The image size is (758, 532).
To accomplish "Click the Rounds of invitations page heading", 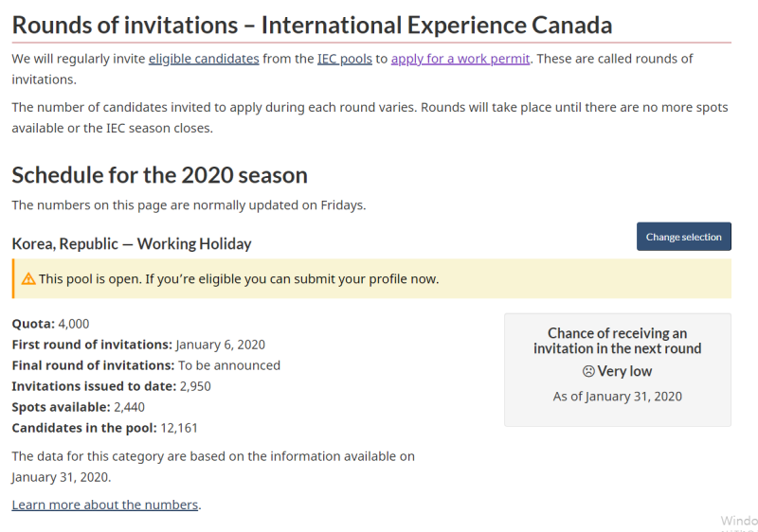I will pos(312,26).
